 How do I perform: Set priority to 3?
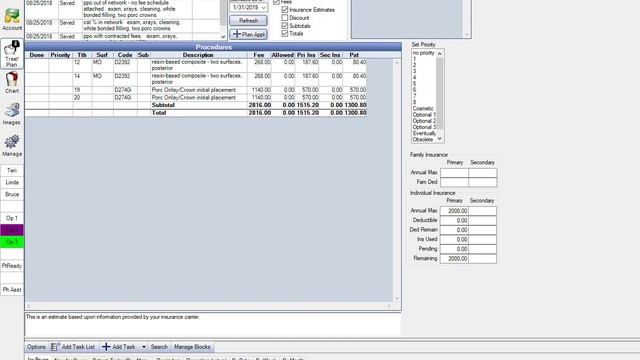tap(424, 71)
